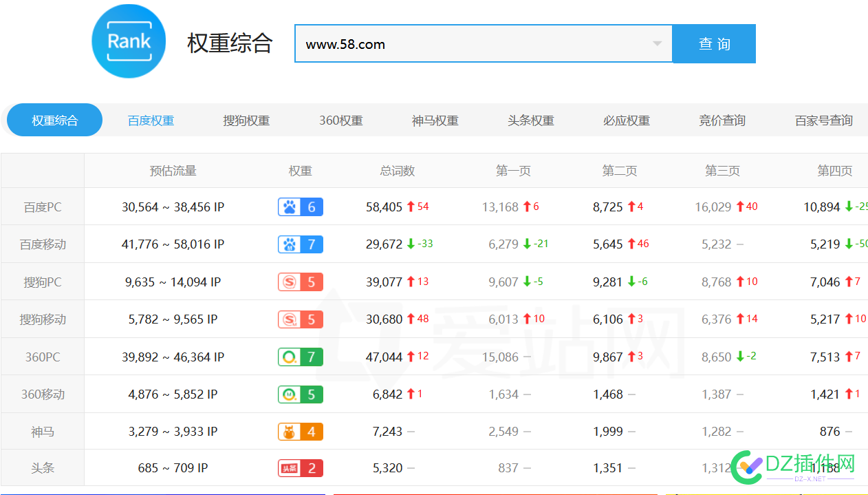868x495 pixels.
Task: Click 360PC total keywords 47,044
Action: [x=384, y=357]
